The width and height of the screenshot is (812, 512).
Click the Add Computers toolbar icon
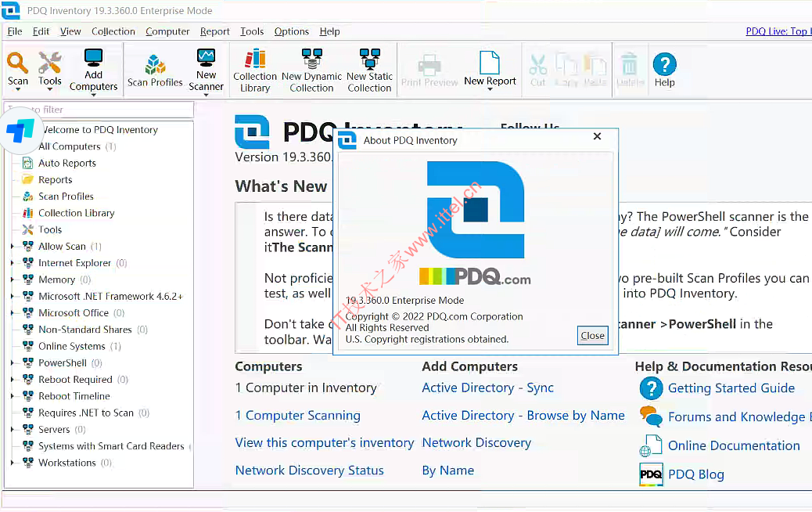click(94, 58)
